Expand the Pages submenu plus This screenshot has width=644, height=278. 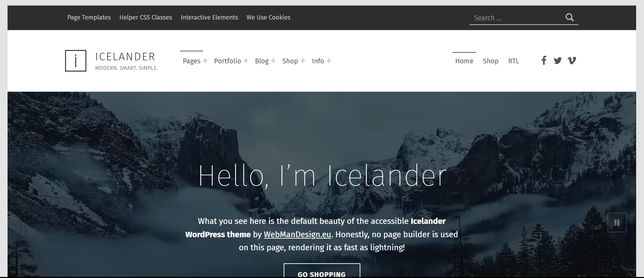[x=205, y=61]
